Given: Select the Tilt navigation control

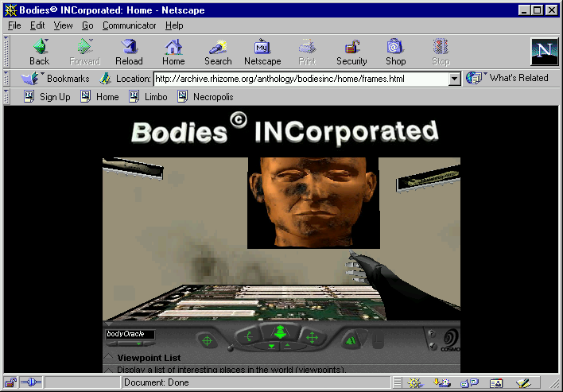Looking at the screenshot, I should [248, 336].
